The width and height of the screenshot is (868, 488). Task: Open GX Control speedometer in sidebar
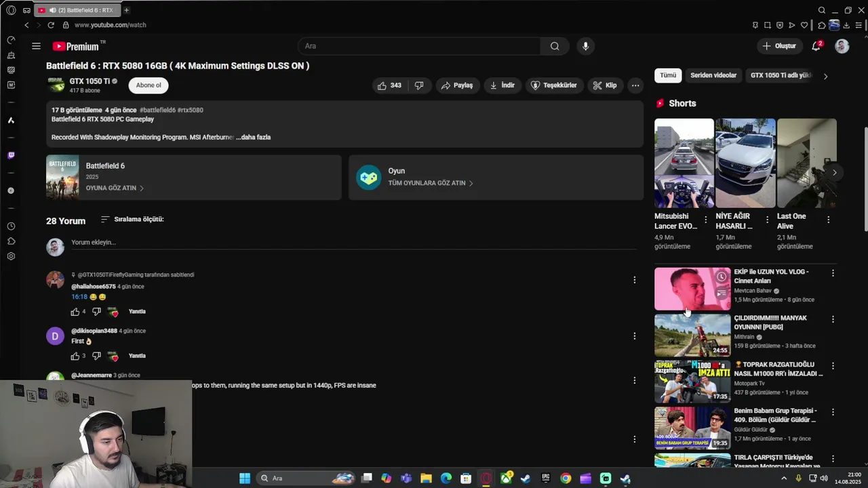[11, 41]
